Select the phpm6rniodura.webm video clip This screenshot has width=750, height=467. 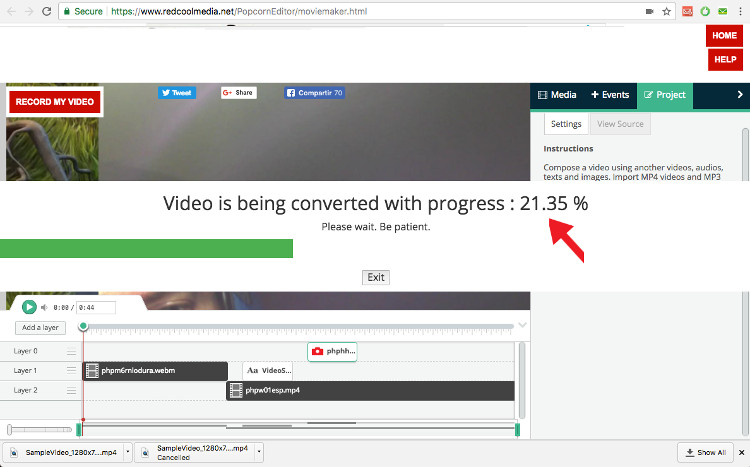coord(155,371)
